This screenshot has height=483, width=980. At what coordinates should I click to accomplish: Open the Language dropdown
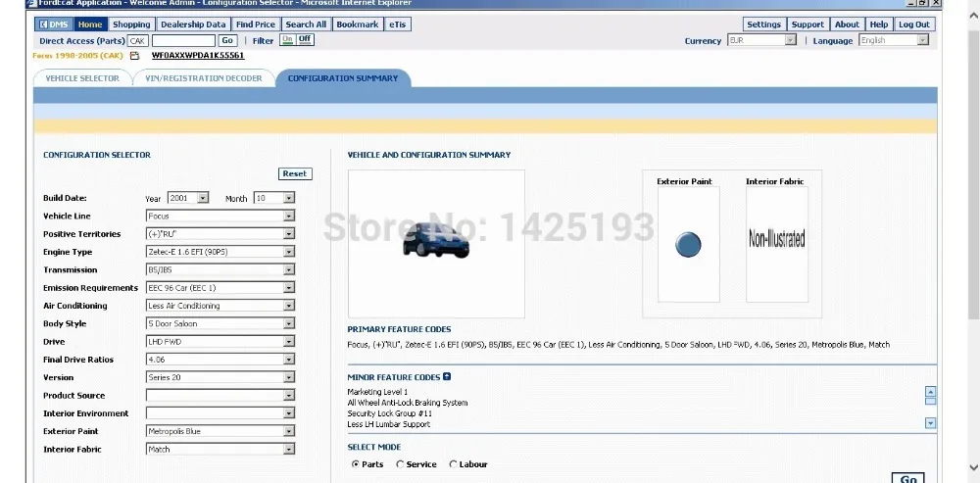894,40
